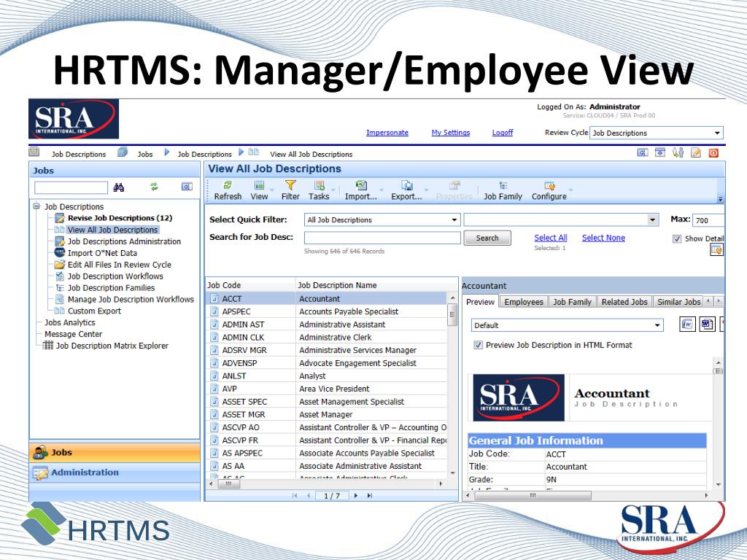The image size is (747, 560).
Task: Open the dropdown arrow next to Tasks
Action: (x=333, y=190)
